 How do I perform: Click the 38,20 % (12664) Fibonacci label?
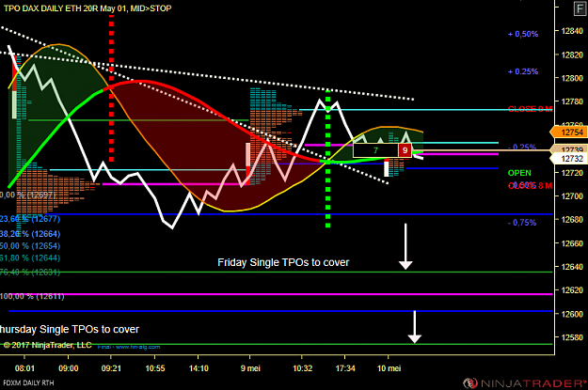(30, 234)
